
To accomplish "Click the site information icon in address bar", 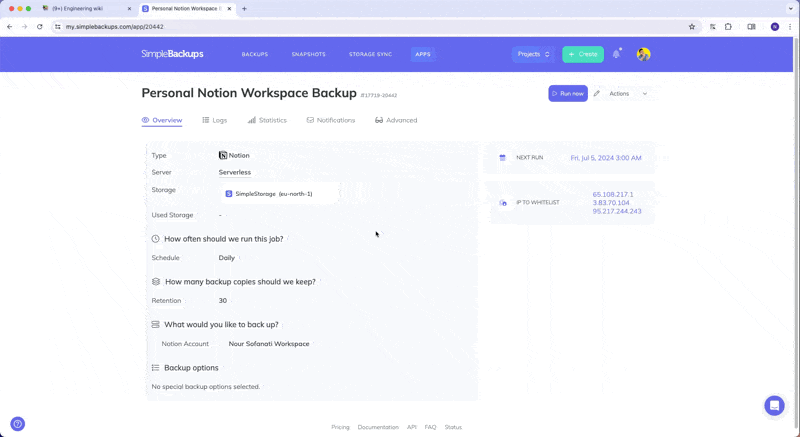I will [58, 27].
